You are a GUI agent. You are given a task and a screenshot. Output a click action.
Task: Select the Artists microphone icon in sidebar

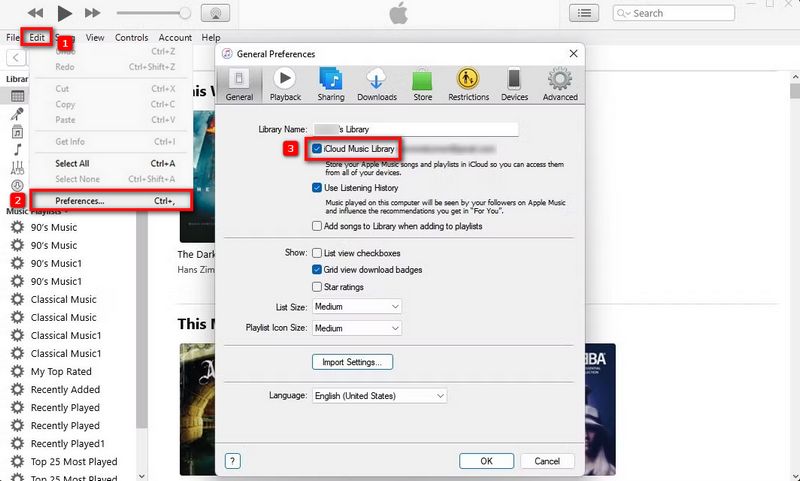tap(17, 114)
